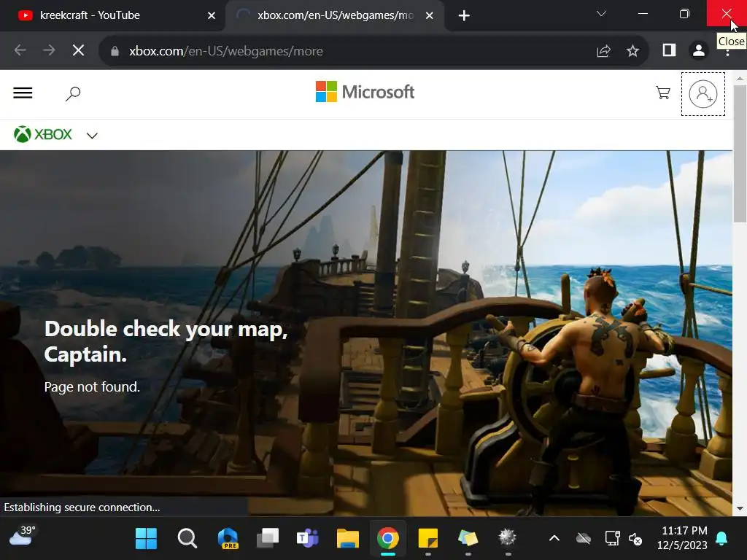The width and height of the screenshot is (747, 560).
Task: Open the hamburger navigation menu
Action: (23, 93)
